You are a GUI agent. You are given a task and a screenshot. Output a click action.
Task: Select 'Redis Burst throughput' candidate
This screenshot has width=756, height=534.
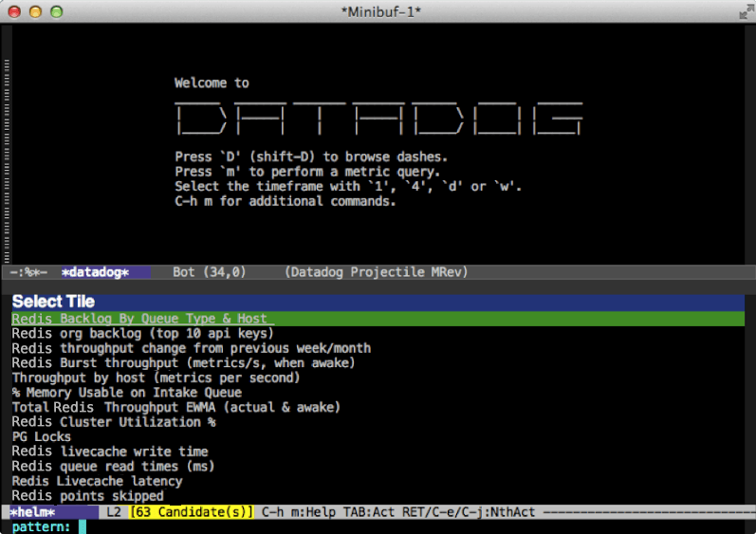[183, 363]
